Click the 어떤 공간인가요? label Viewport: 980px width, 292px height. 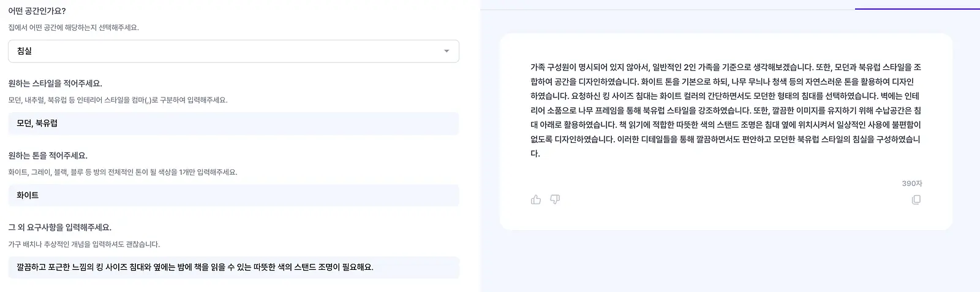[37, 11]
